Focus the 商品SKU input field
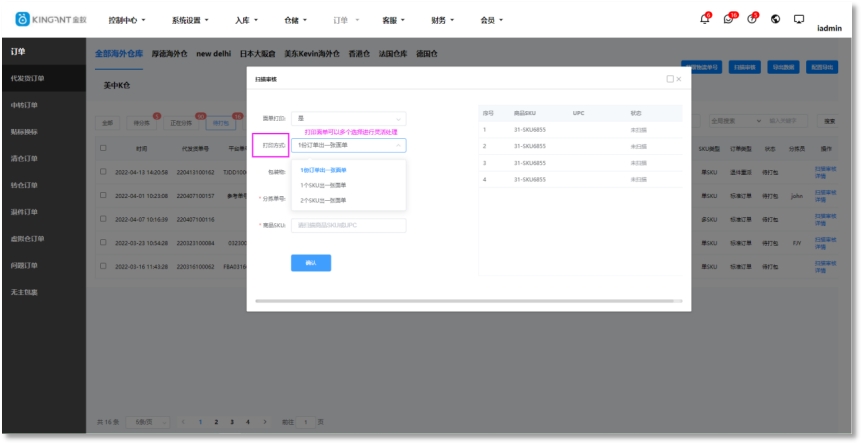This screenshot has height=443, width=862. (x=349, y=225)
